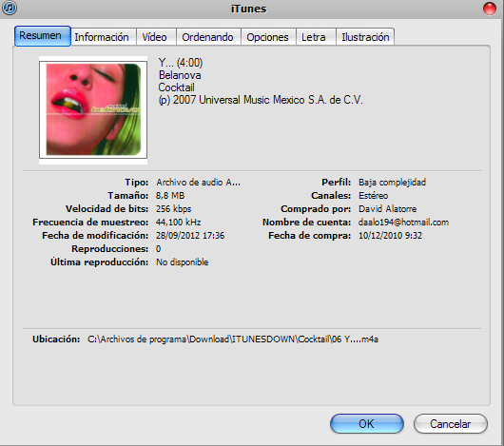The image size is (504, 446).
Task: Click the 'Frecuencia de muestreo:' label
Action: [x=90, y=222]
